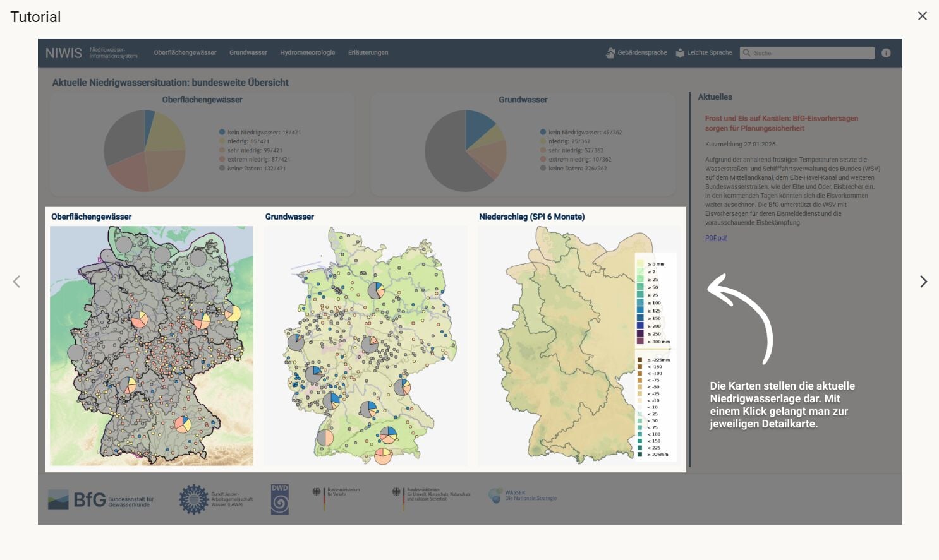Click the Leichte Sprache reading icon
939x560 pixels.
click(680, 53)
